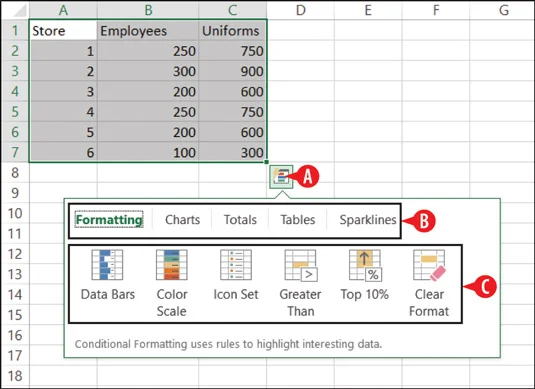Select column F header

coord(436,10)
